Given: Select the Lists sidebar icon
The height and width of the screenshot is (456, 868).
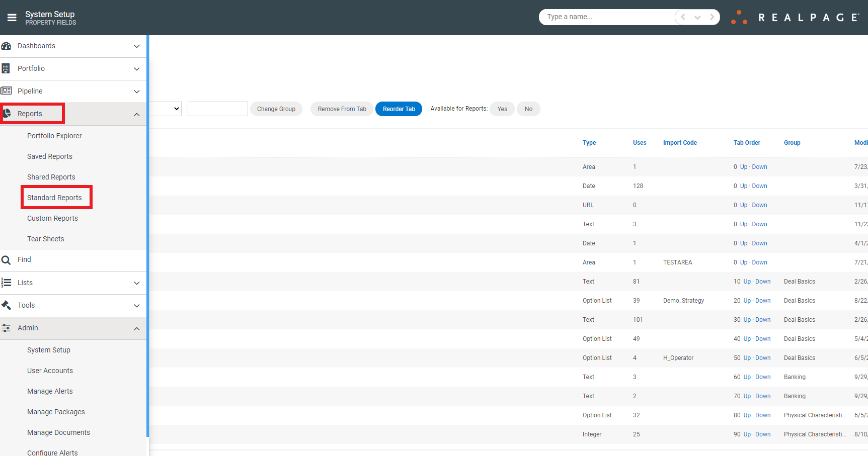Looking at the screenshot, I should pyautogui.click(x=7, y=283).
